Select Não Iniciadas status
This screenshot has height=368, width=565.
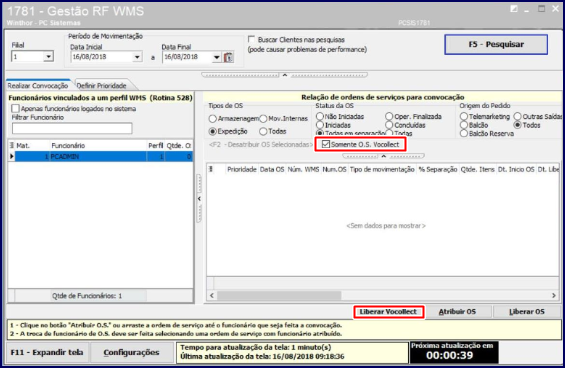point(320,116)
